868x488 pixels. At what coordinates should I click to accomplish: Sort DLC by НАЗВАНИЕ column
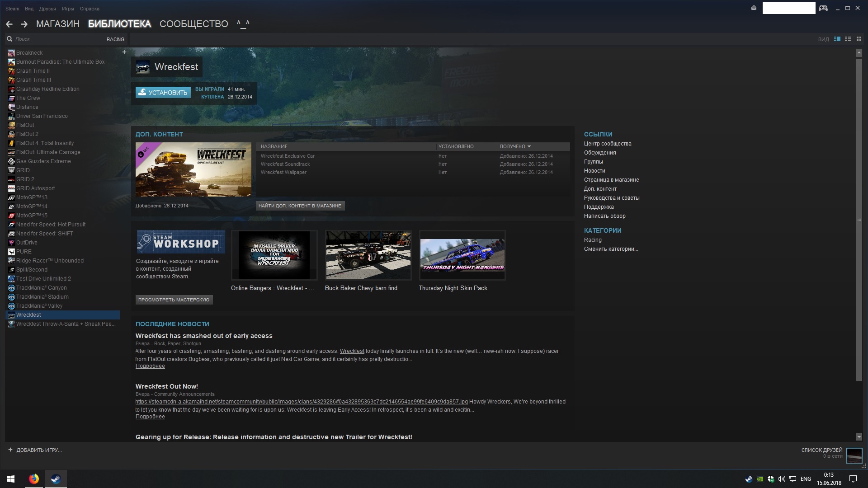[274, 146]
